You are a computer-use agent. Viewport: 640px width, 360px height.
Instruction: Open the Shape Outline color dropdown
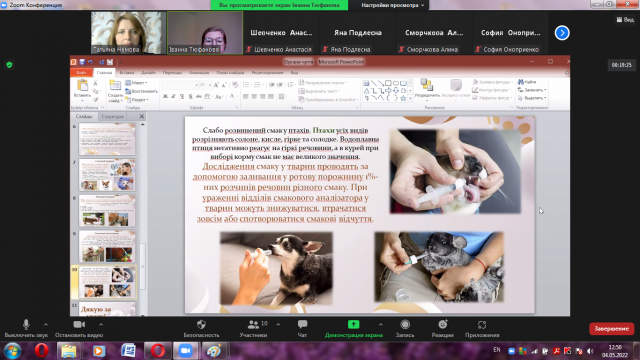pos(492,90)
